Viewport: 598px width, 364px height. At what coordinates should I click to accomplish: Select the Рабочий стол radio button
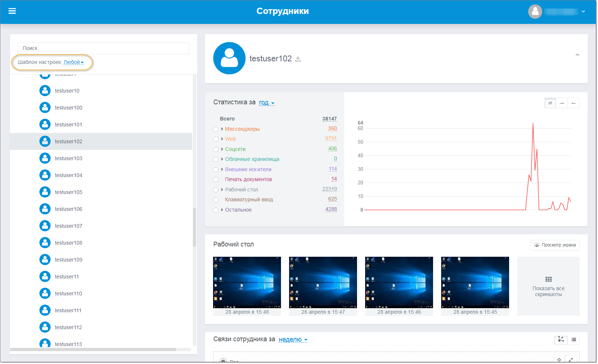pyautogui.click(x=216, y=190)
